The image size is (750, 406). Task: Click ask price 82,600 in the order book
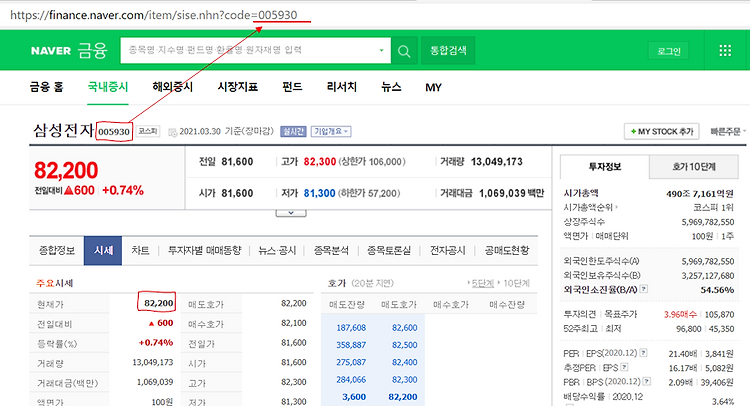pyautogui.click(x=405, y=328)
